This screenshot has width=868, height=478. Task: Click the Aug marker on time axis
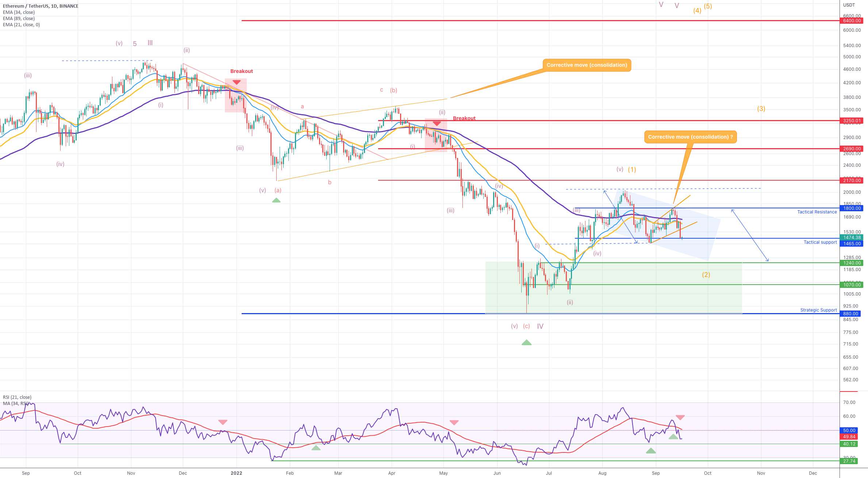click(x=602, y=473)
